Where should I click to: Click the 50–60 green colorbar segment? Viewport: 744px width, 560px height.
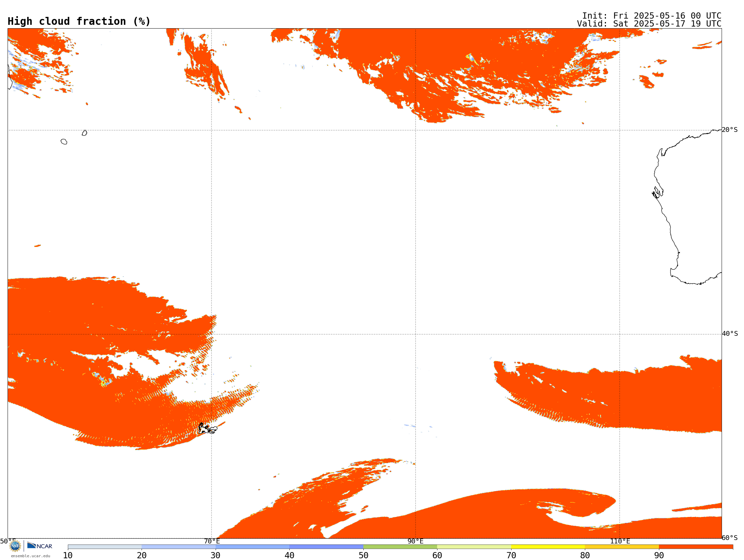tap(400, 547)
